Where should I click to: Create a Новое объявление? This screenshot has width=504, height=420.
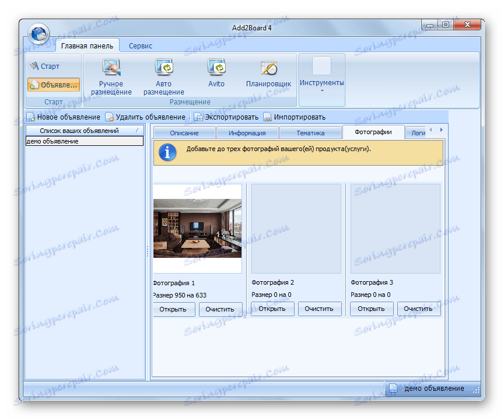click(64, 117)
